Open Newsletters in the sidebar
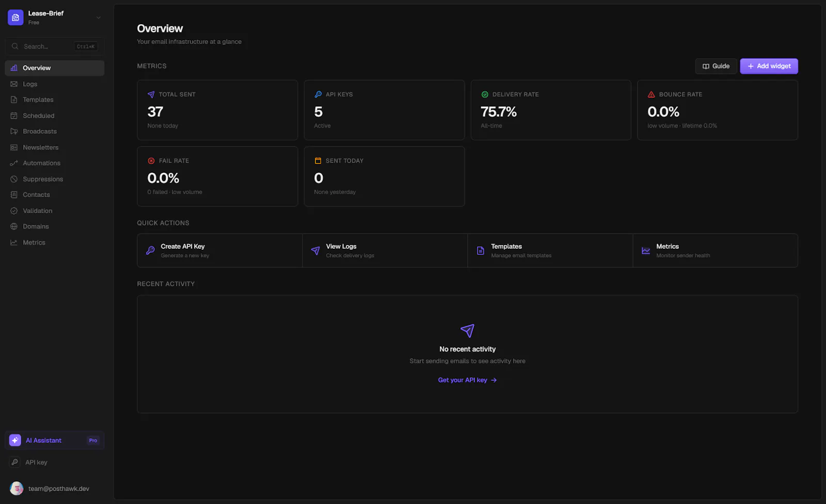 [x=55, y=148]
